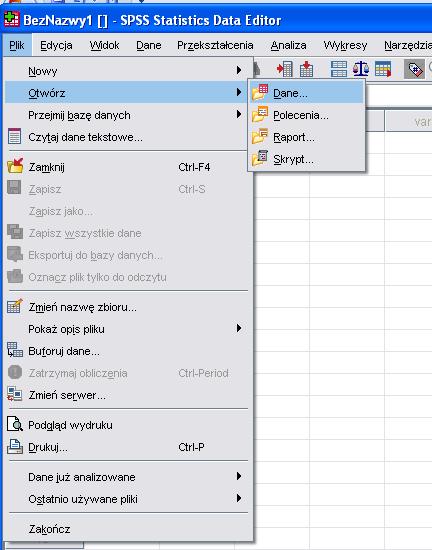Click the Otwórz submenu arrow

click(x=239, y=93)
